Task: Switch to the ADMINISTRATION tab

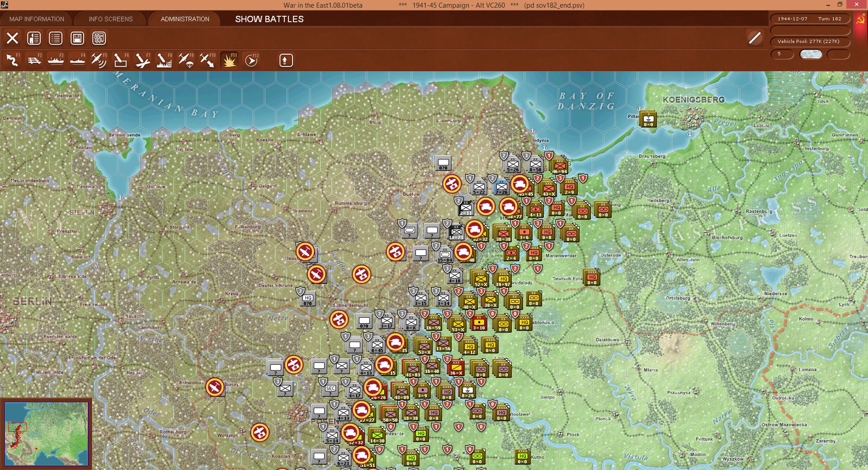Action: point(185,19)
